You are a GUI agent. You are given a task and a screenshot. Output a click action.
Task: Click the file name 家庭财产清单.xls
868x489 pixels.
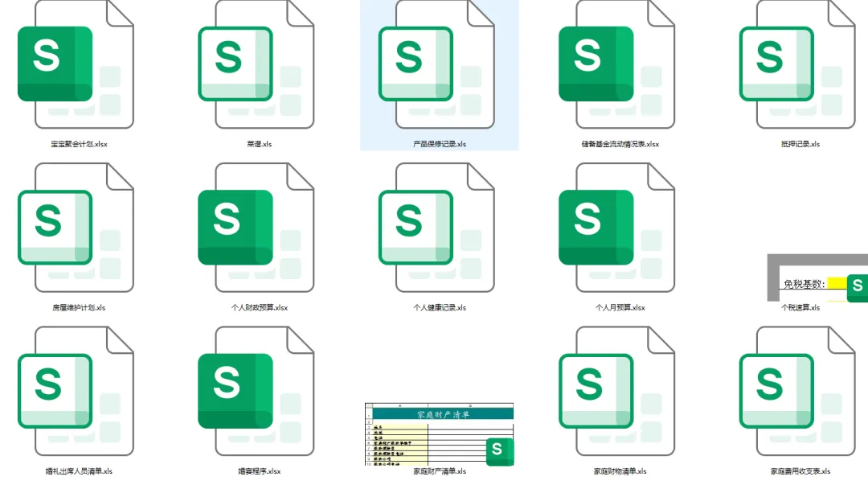click(x=440, y=471)
